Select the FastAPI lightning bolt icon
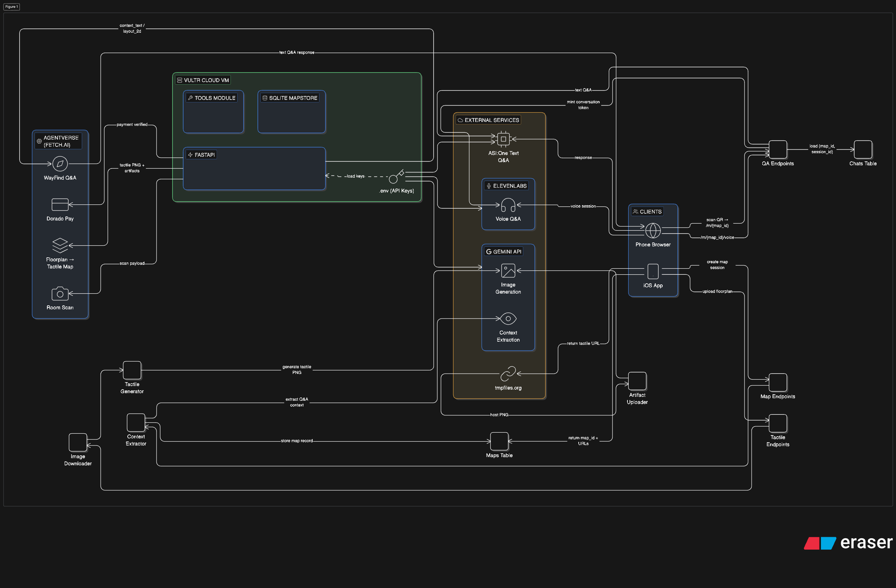The height and width of the screenshot is (588, 896). [x=190, y=155]
